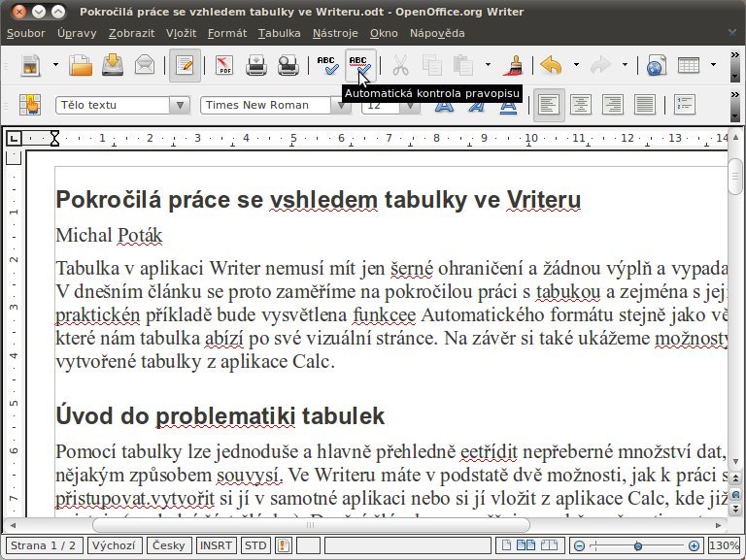Open the Zobrazit menu
This screenshot has height=560, width=746.
pyautogui.click(x=131, y=33)
